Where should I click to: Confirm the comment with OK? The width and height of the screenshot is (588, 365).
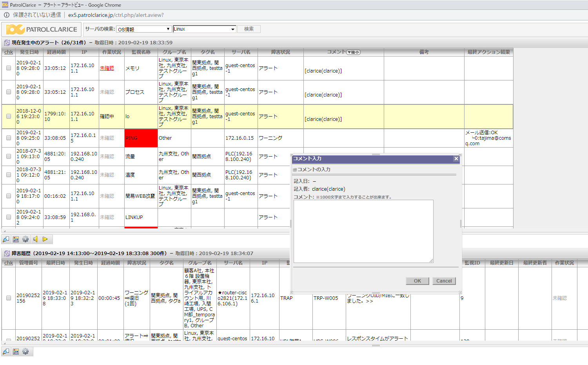417,281
